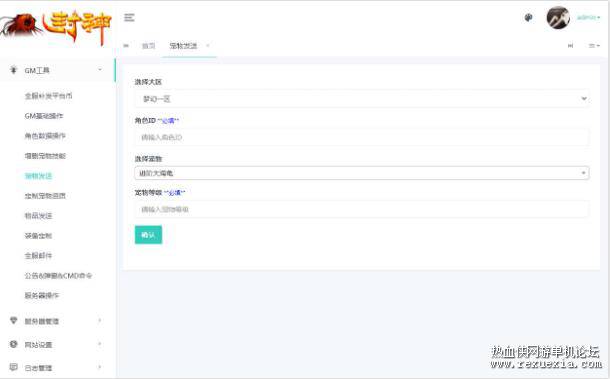
Task: Focus the 宠物等级 input field
Action: [362, 209]
